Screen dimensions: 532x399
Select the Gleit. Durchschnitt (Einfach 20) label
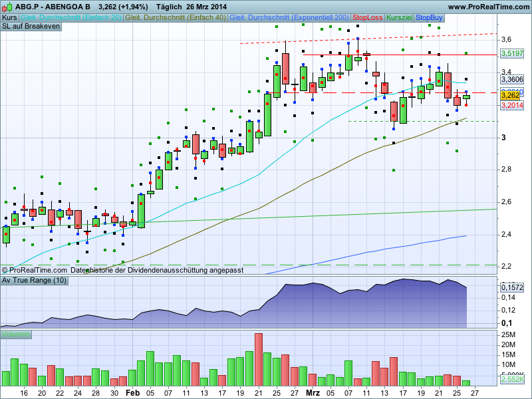click(x=71, y=18)
